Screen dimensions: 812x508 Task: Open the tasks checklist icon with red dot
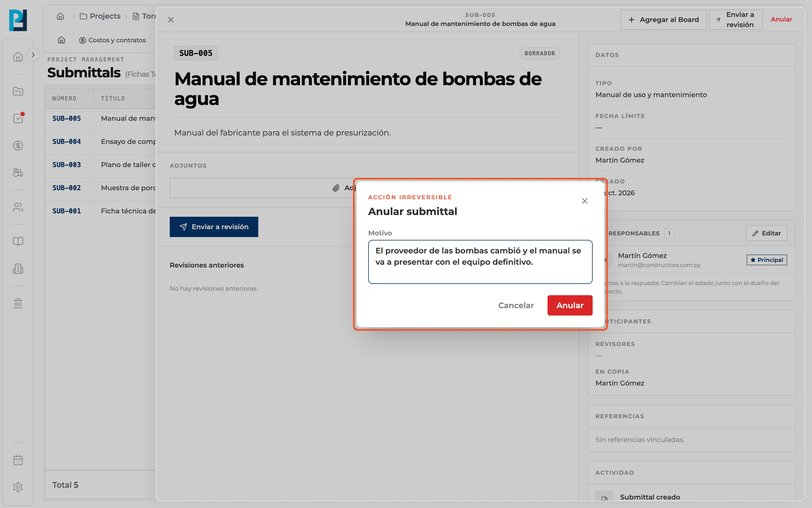pyautogui.click(x=18, y=118)
